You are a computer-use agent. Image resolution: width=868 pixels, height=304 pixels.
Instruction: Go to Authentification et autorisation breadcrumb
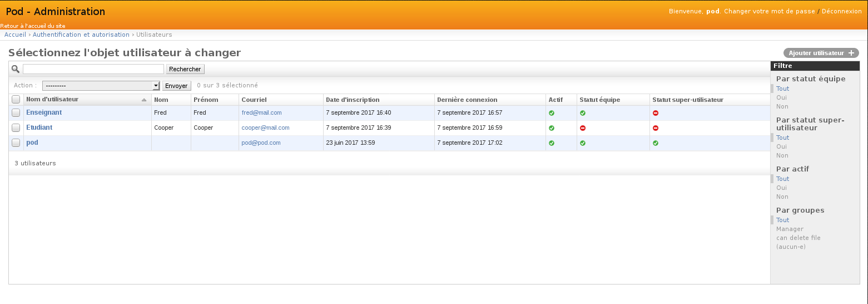coord(81,35)
